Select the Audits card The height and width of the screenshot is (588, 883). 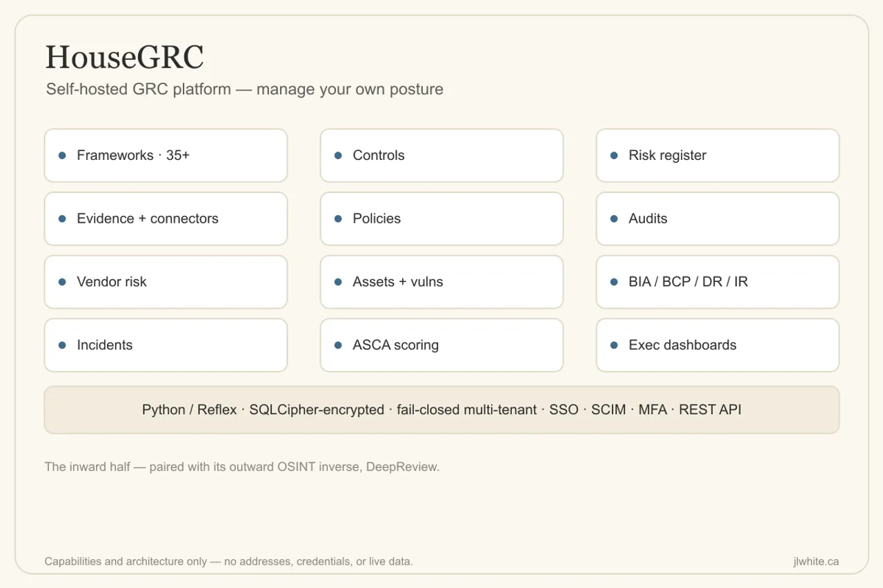pyautogui.click(x=717, y=219)
